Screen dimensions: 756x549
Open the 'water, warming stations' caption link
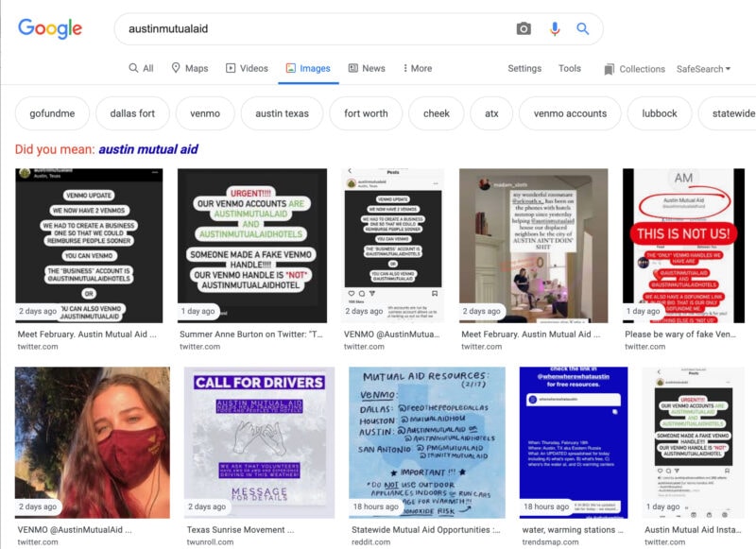tap(573, 530)
